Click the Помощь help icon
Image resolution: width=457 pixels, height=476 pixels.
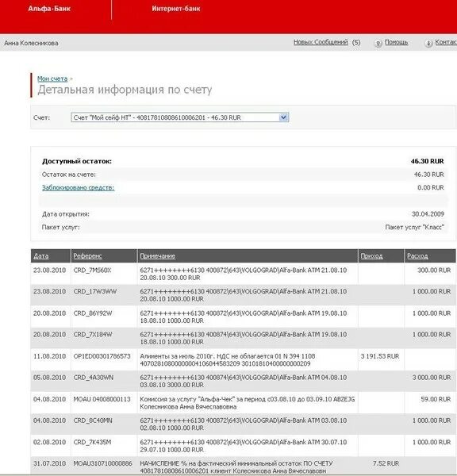(x=378, y=44)
